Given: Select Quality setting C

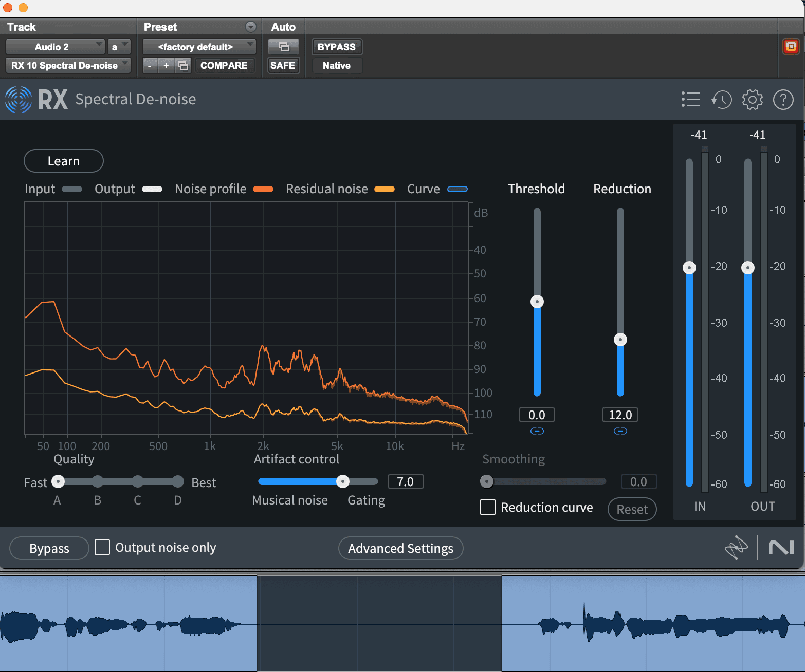Looking at the screenshot, I should (x=138, y=482).
